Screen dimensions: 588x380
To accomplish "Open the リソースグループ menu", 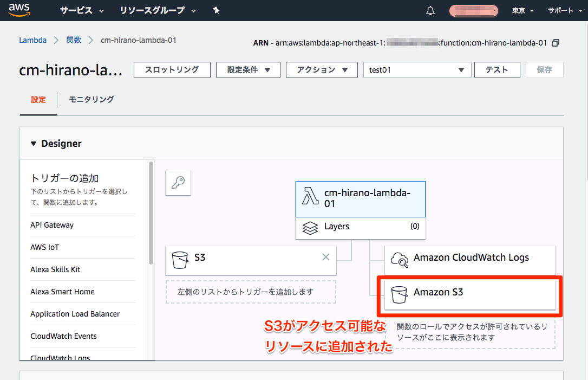I will (158, 10).
